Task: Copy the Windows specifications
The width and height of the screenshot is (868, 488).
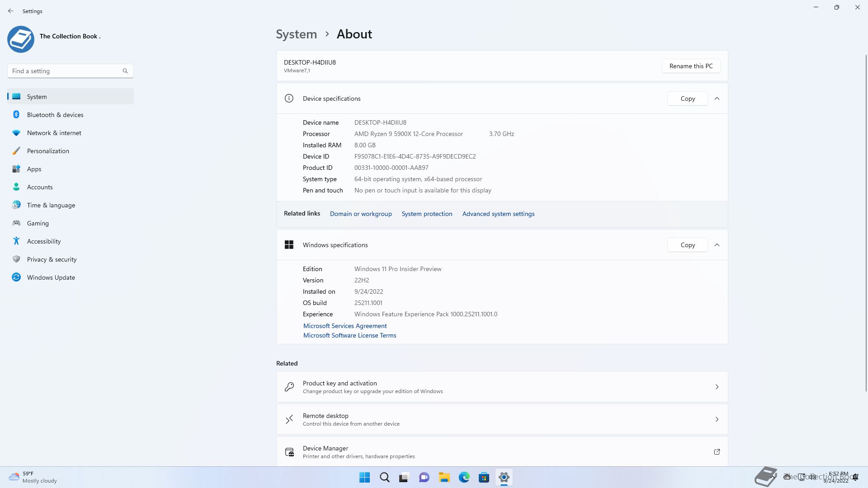Action: (x=688, y=245)
